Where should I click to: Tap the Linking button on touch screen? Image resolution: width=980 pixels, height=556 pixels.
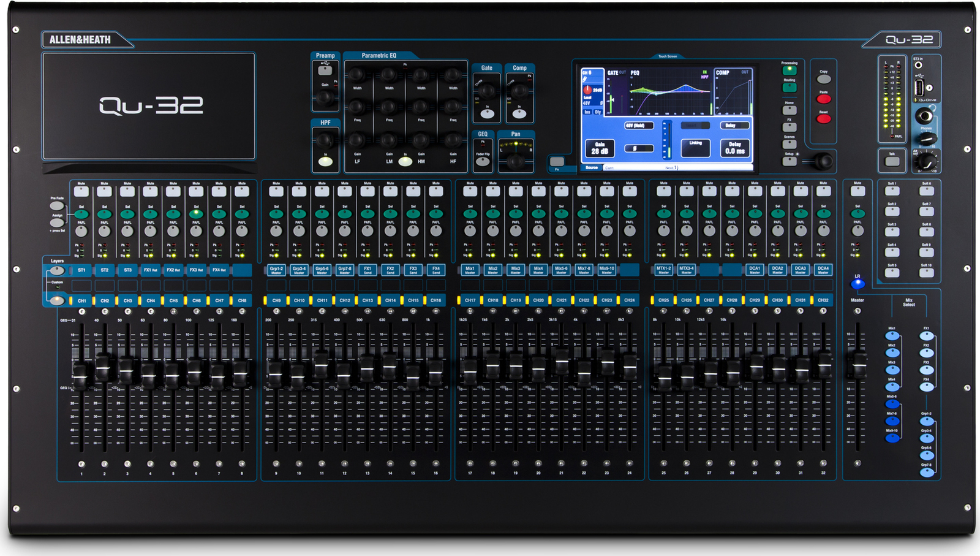pos(695,148)
